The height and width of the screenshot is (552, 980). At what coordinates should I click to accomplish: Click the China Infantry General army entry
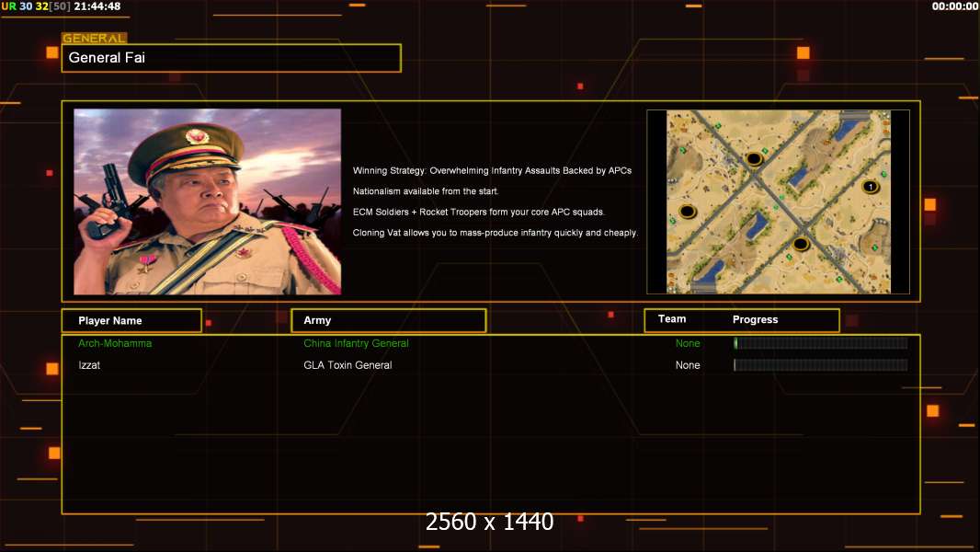coord(356,343)
